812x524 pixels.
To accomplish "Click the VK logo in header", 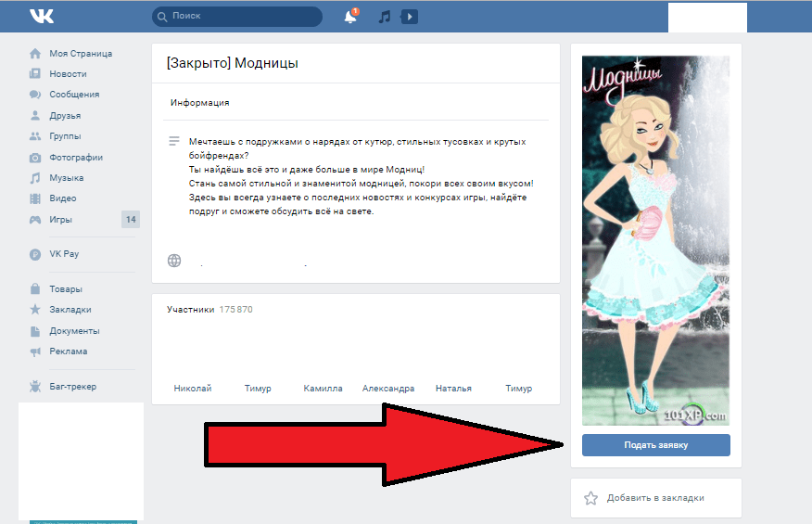I will [42, 16].
